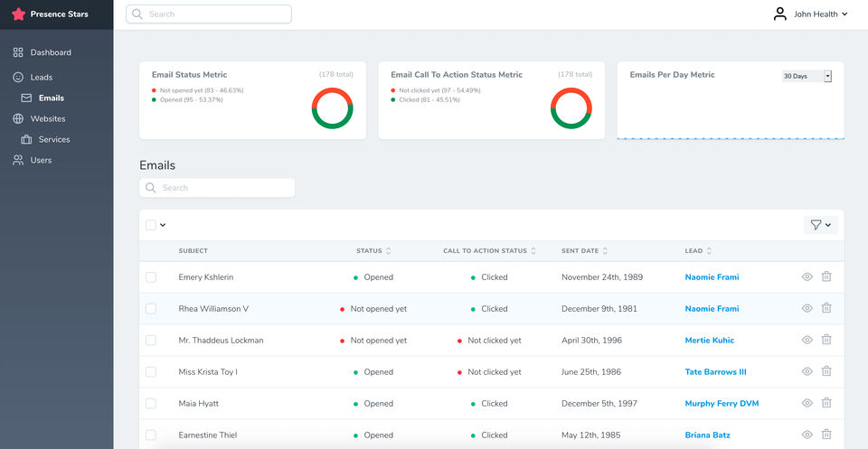This screenshot has width=868, height=449.
Task: Tick the checkbox for Emery Kshlerin row
Action: point(151,277)
